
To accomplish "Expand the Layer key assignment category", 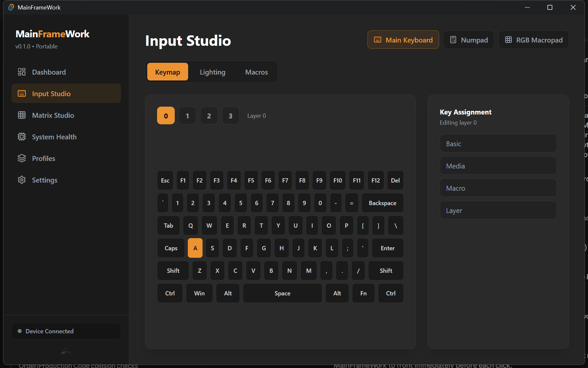I will pyautogui.click(x=498, y=210).
